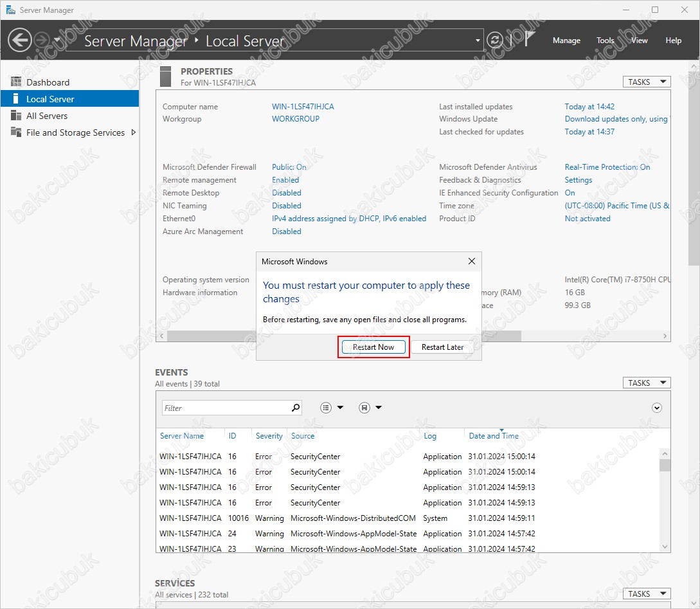Open the events criteria list dropdown

(x=332, y=407)
